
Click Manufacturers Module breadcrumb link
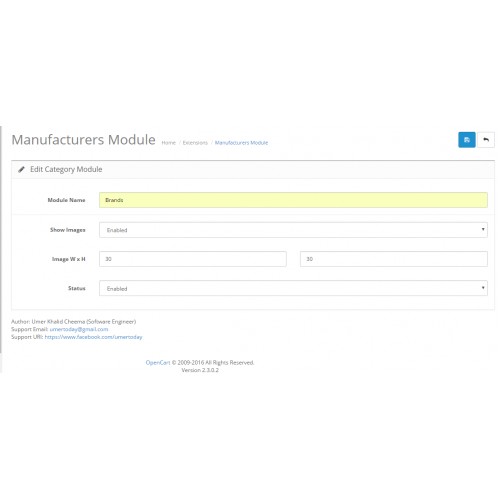coord(241,143)
